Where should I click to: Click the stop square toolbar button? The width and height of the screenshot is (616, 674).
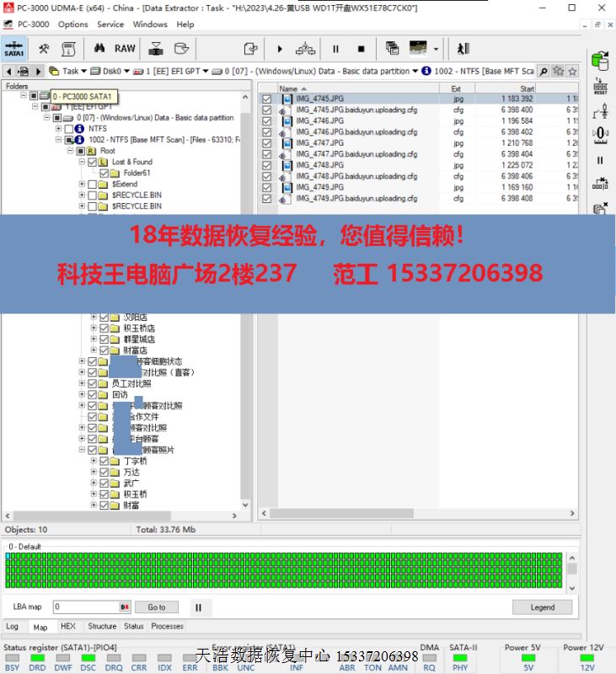[361, 49]
